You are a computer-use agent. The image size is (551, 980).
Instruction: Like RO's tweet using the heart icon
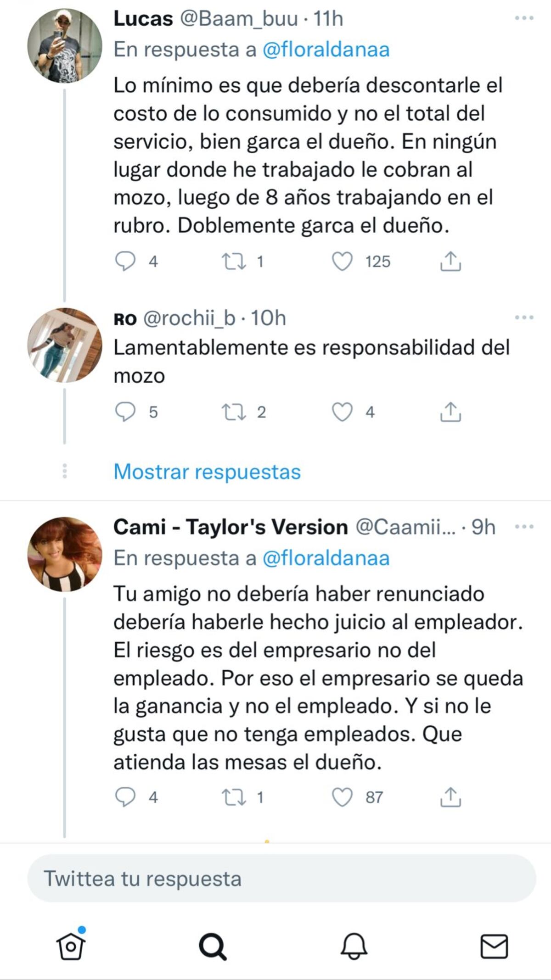(343, 412)
